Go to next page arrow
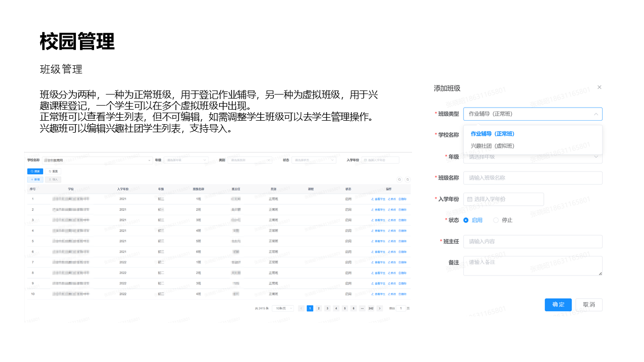The height and width of the screenshot is (362, 644). [x=380, y=308]
